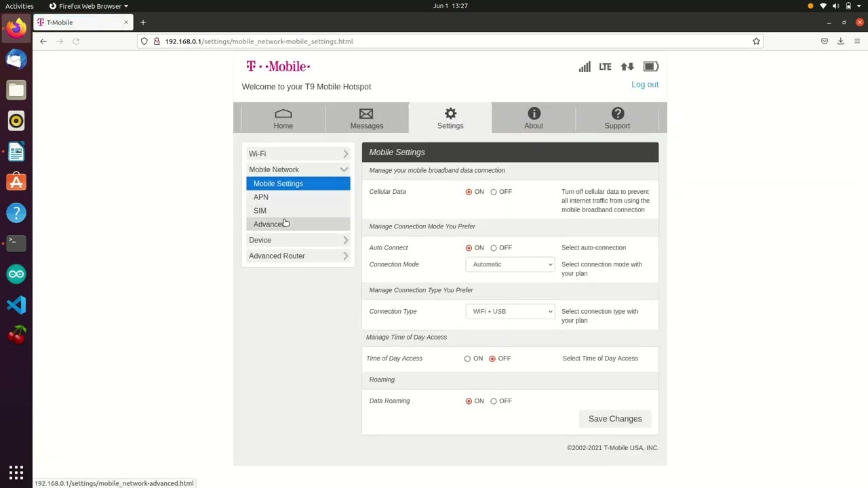Screen dimensions: 868x488
Task: Set Time of Day Access OFF
Action: tap(492, 359)
